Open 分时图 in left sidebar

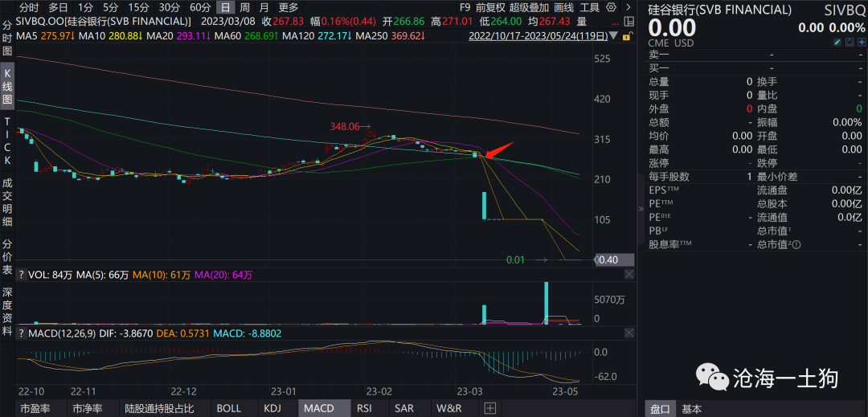click(x=7, y=39)
